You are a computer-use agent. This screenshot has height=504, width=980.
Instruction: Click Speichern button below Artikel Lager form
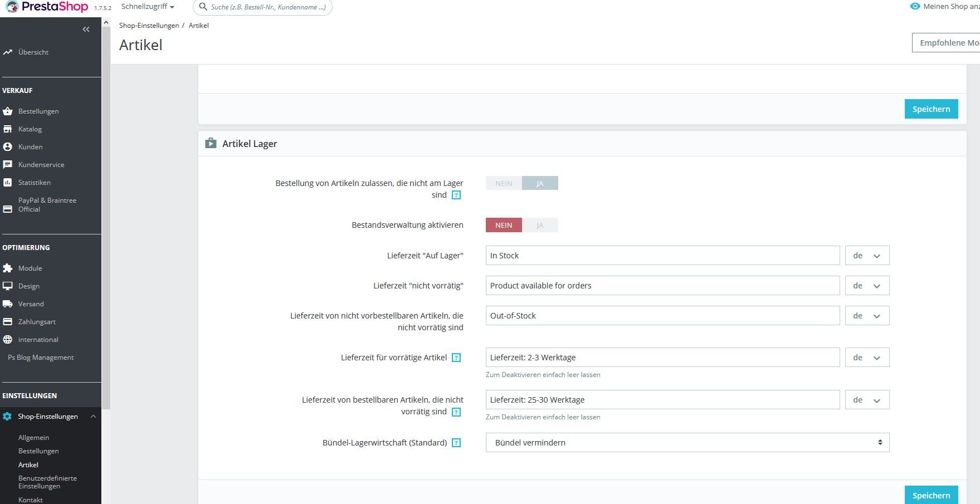tap(932, 495)
